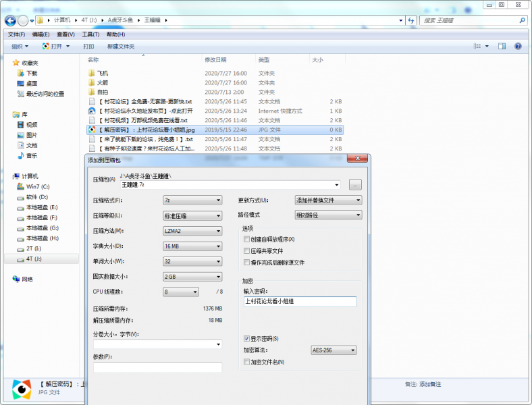Open the view options icon in toolbar
This screenshot has height=405, width=532.
(x=477, y=46)
